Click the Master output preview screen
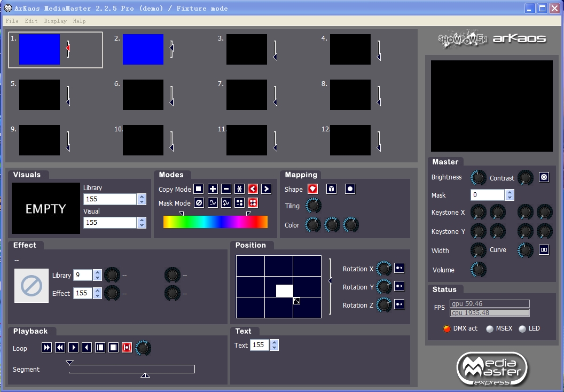564x392 pixels. click(x=492, y=106)
